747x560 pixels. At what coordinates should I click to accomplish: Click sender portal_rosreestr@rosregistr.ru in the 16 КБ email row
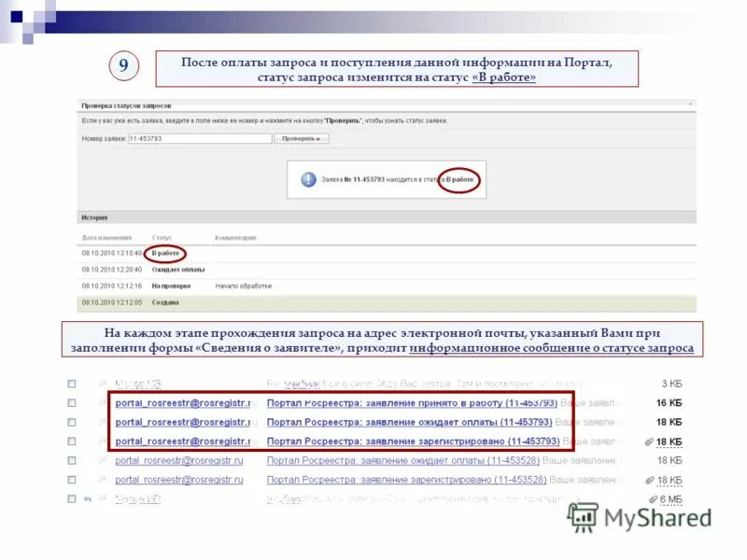(183, 403)
